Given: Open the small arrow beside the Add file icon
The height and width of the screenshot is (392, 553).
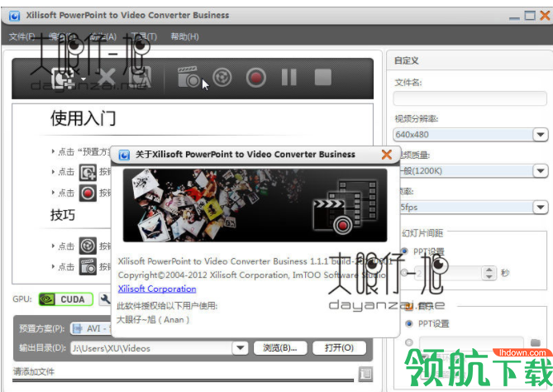Looking at the screenshot, I should point(83,79).
